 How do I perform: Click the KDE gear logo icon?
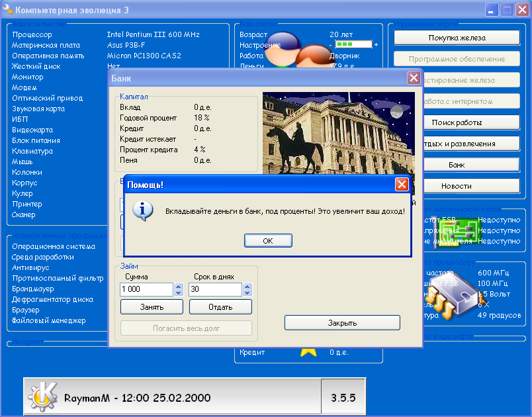[42, 396]
